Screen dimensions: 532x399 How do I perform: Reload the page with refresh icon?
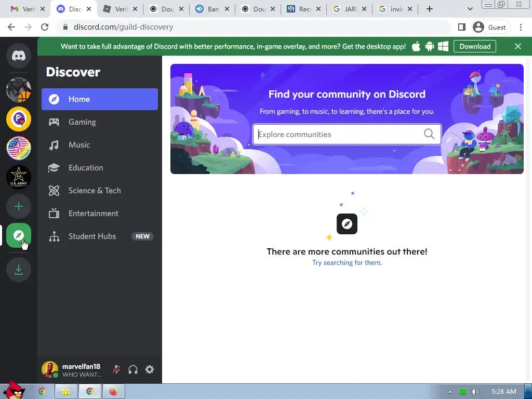pos(45,27)
